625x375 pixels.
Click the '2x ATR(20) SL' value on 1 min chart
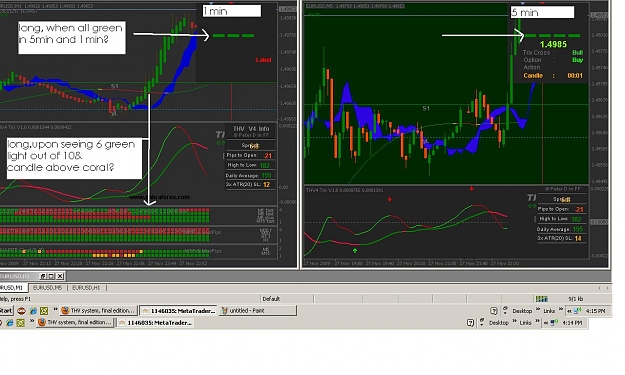[266, 185]
